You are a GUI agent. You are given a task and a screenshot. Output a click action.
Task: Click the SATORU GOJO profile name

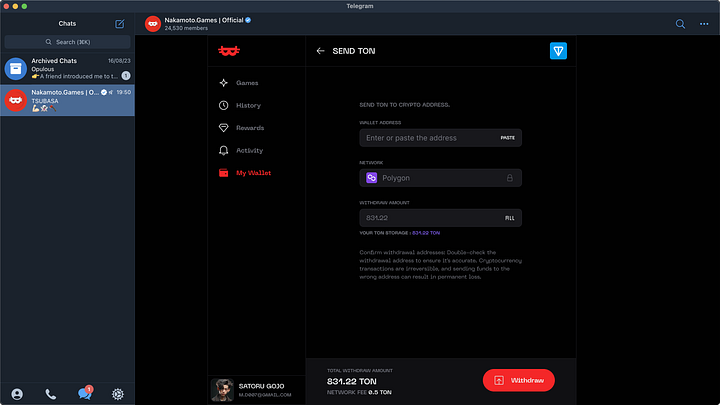(x=261, y=386)
